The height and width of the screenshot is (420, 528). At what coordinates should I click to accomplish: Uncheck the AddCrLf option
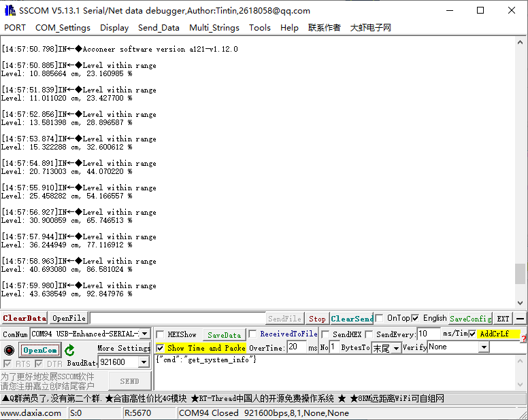tap(473, 334)
